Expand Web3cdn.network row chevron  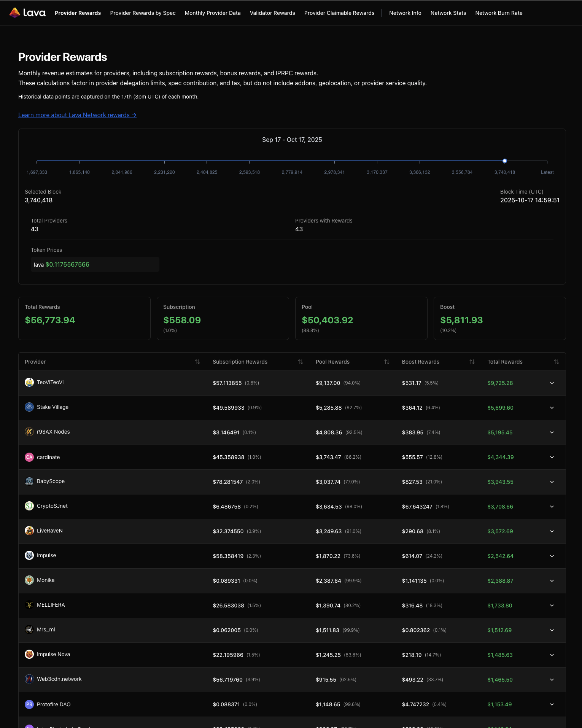(x=552, y=680)
